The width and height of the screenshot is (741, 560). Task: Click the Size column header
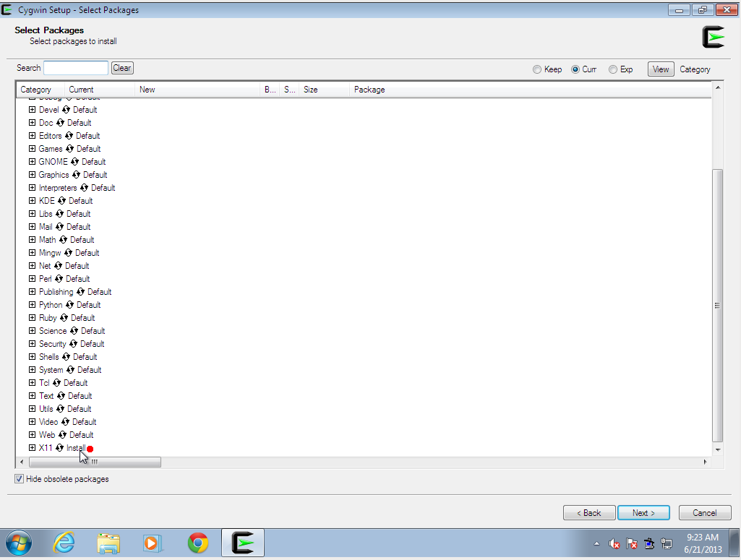pyautogui.click(x=325, y=90)
